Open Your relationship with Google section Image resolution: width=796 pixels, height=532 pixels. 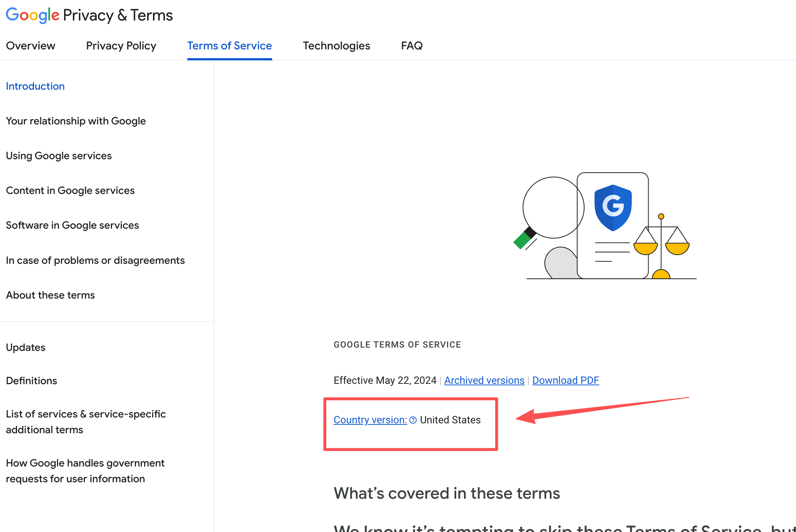coord(76,121)
